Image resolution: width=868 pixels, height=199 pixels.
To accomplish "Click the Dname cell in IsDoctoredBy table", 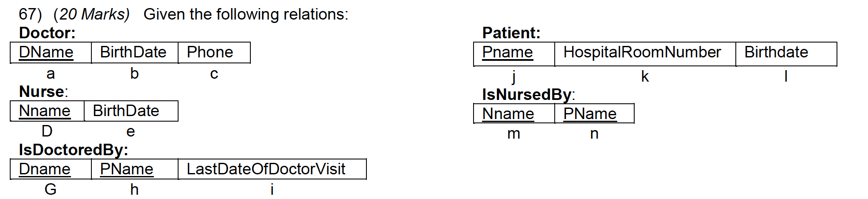I will click(50, 169).
